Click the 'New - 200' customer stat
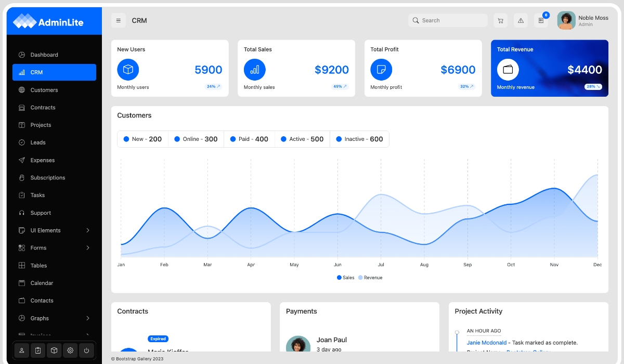Image resolution: width=624 pixels, height=364 pixels. [142, 139]
